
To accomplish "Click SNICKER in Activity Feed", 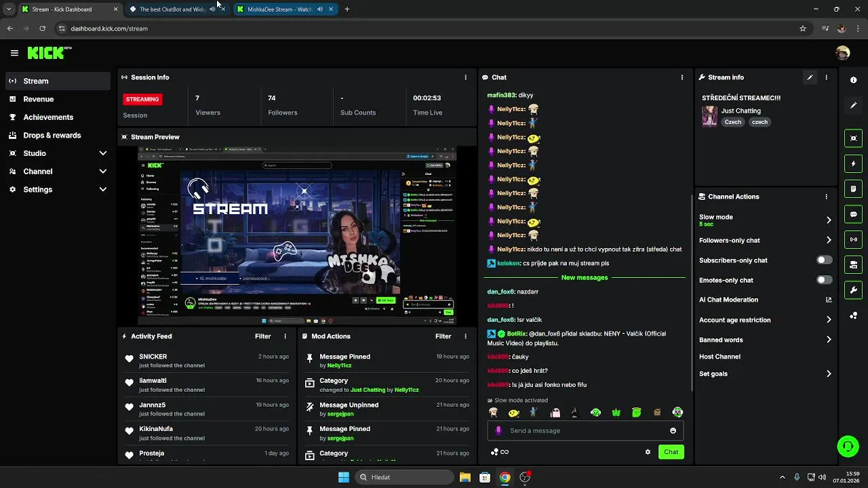I will click(x=153, y=357).
